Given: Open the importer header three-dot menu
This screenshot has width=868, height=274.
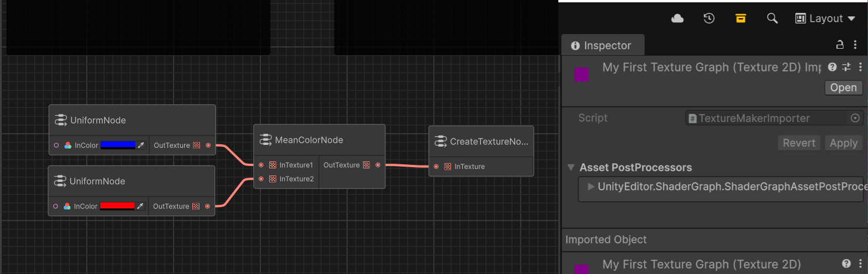Looking at the screenshot, I should [x=860, y=67].
